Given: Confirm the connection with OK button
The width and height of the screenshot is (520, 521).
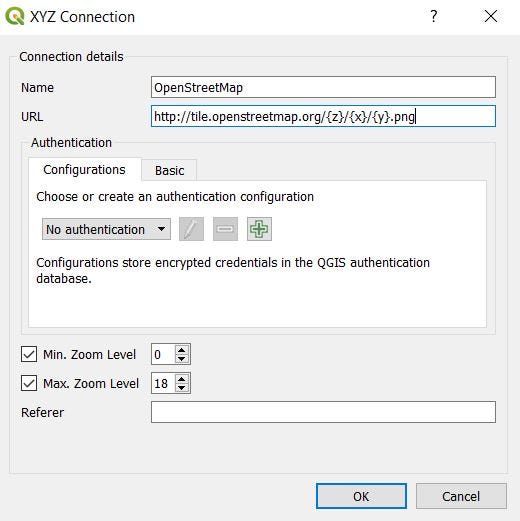Looking at the screenshot, I should click(361, 496).
